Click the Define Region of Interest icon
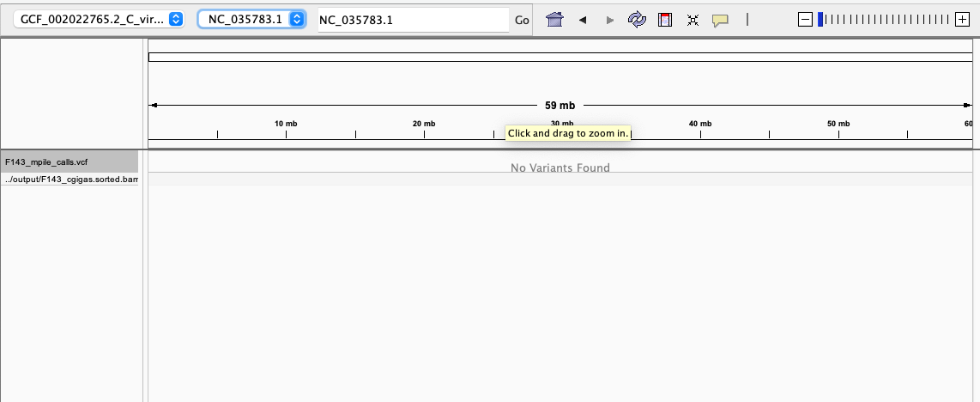This screenshot has width=980, height=402. (664, 20)
